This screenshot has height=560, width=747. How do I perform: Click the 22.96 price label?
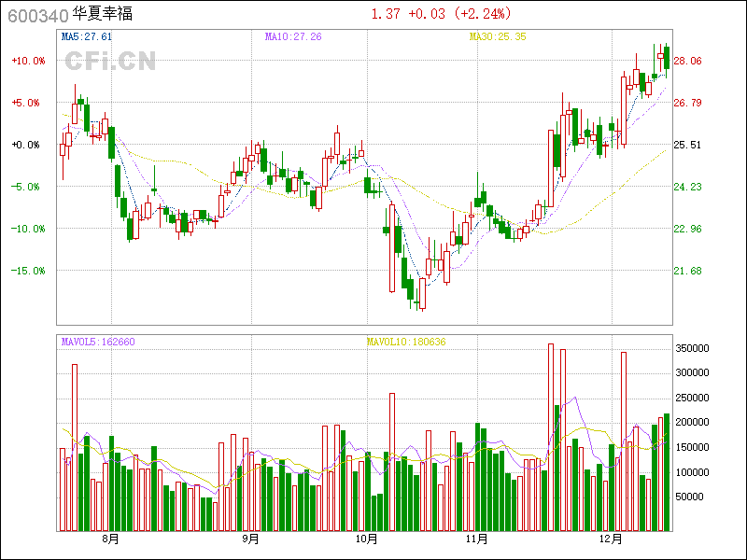687,229
